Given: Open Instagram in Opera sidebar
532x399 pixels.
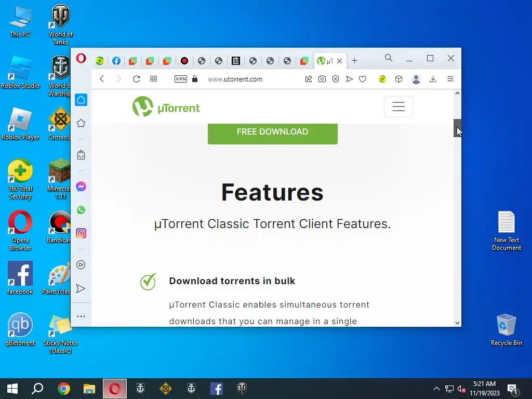Looking at the screenshot, I should [x=81, y=233].
